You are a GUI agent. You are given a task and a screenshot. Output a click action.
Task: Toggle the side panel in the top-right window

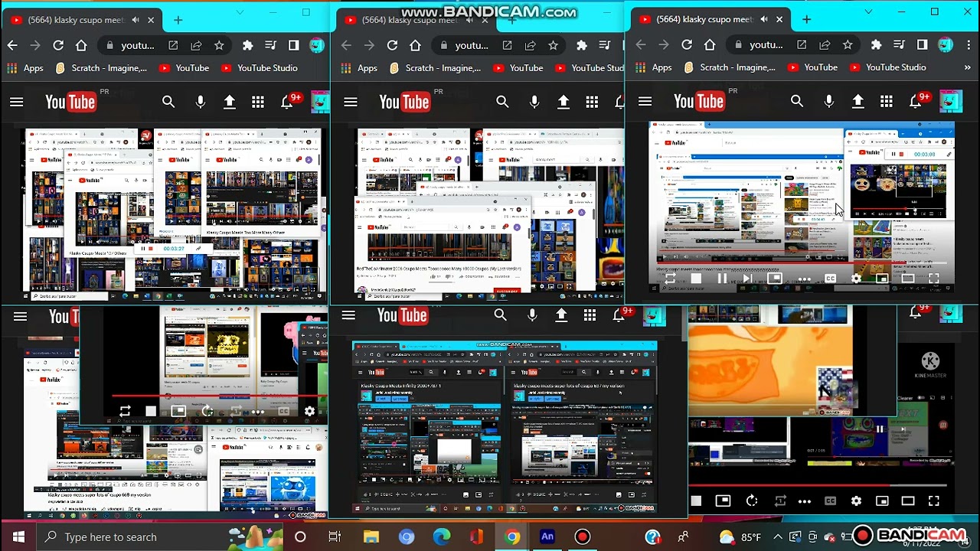click(922, 44)
